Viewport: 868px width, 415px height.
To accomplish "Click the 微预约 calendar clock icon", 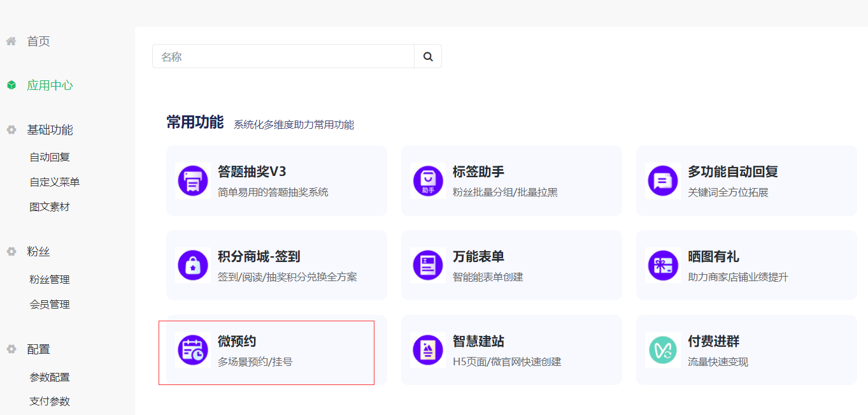I will (x=192, y=351).
